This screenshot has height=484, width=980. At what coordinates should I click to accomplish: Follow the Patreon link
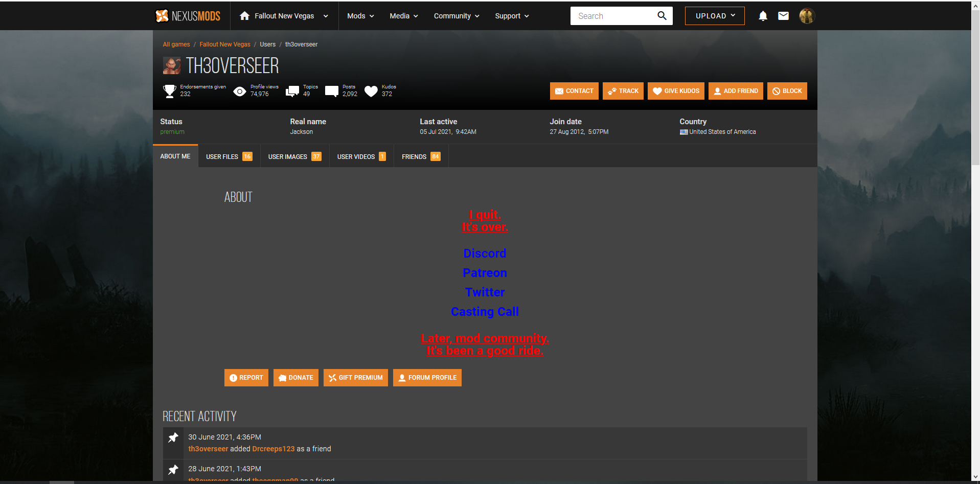(x=485, y=273)
